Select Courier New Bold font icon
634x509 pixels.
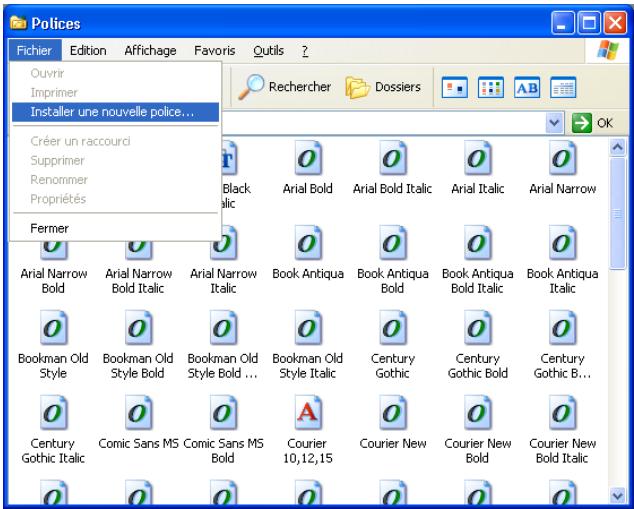[x=478, y=412]
